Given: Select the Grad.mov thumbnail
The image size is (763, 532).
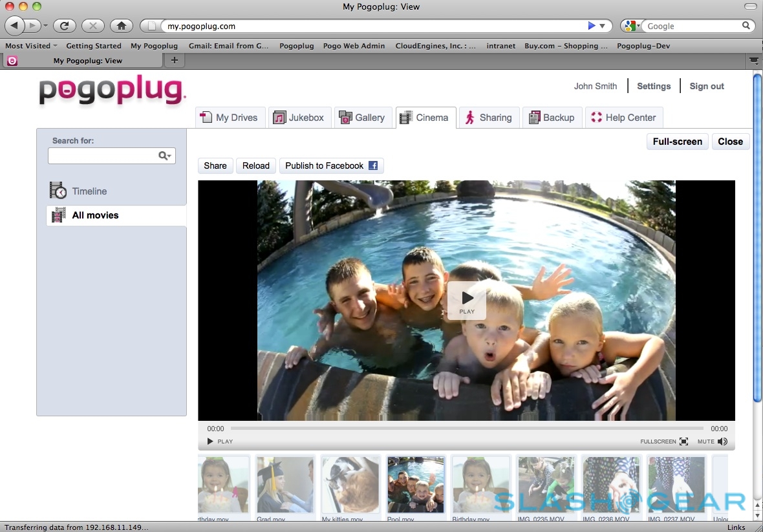Looking at the screenshot, I should tap(285, 485).
